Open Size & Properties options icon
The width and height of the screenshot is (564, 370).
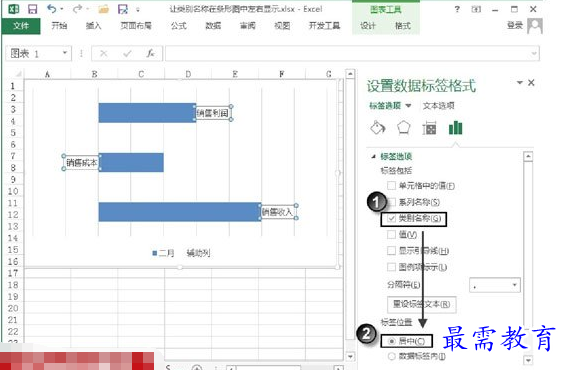tap(429, 128)
